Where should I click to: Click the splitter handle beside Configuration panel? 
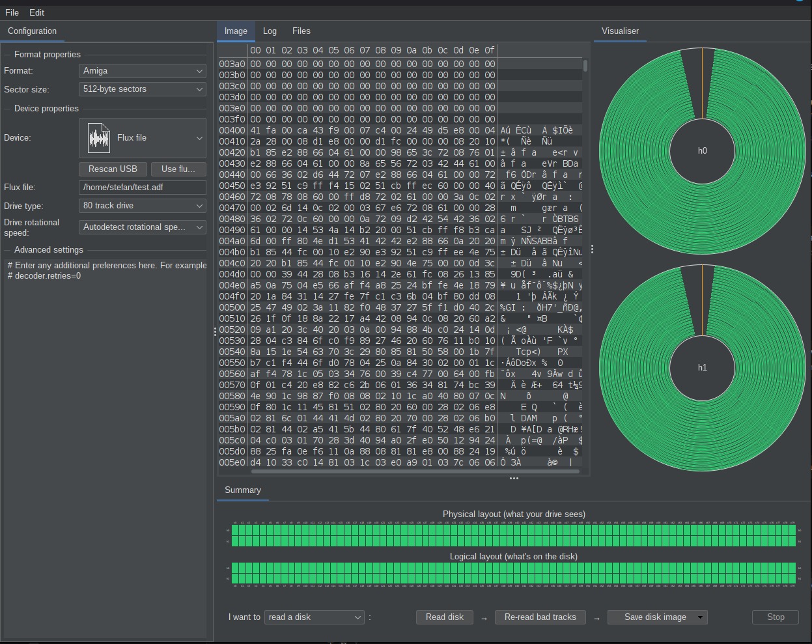click(214, 331)
